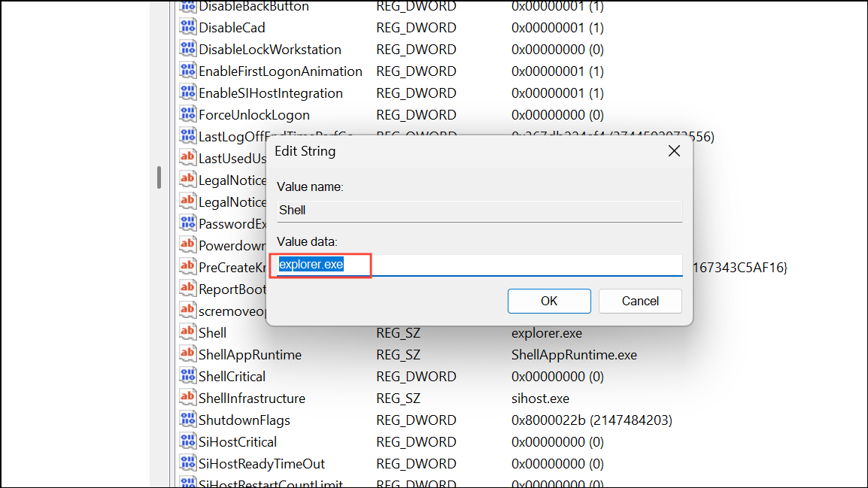This screenshot has height=488, width=868.
Task: Select the DisableLockWorkstation value name
Action: pyautogui.click(x=270, y=49)
